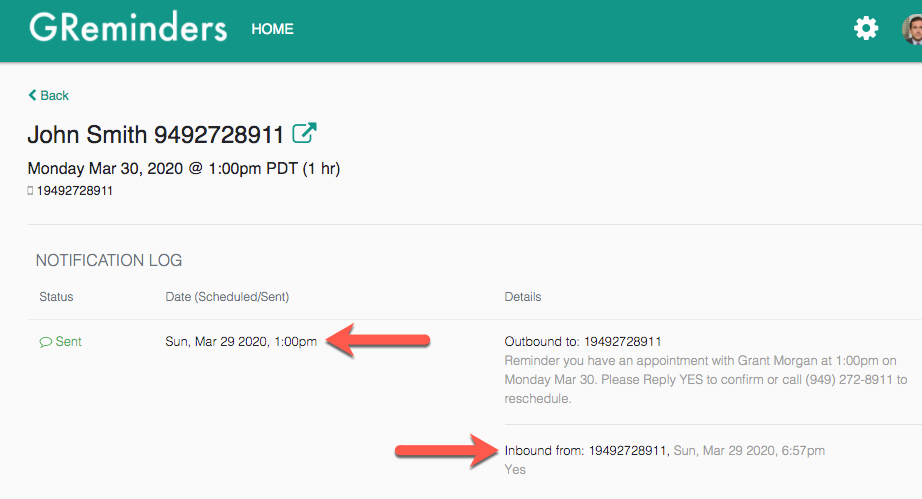Viewport: 922px width, 499px height.
Task: Select the phone number 19492728911 under the date
Action: 75,190
